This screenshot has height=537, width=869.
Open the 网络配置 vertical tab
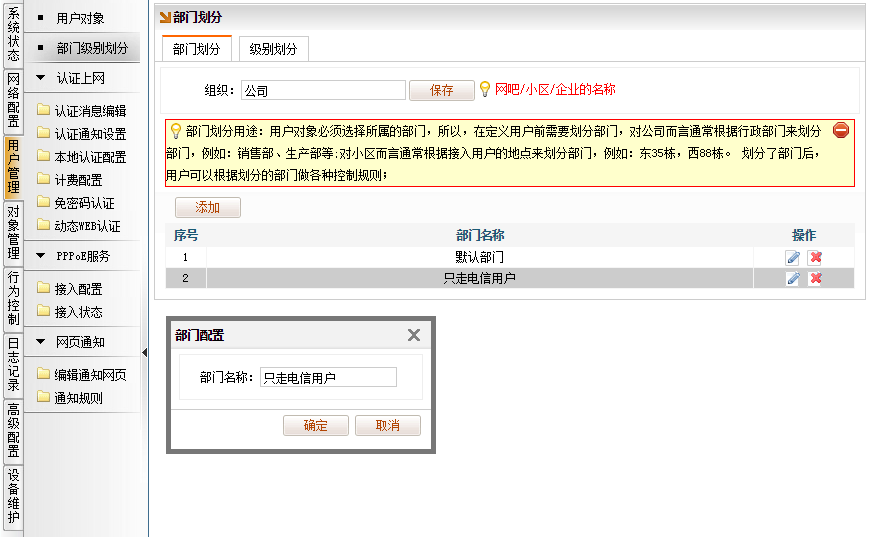[x=13, y=100]
